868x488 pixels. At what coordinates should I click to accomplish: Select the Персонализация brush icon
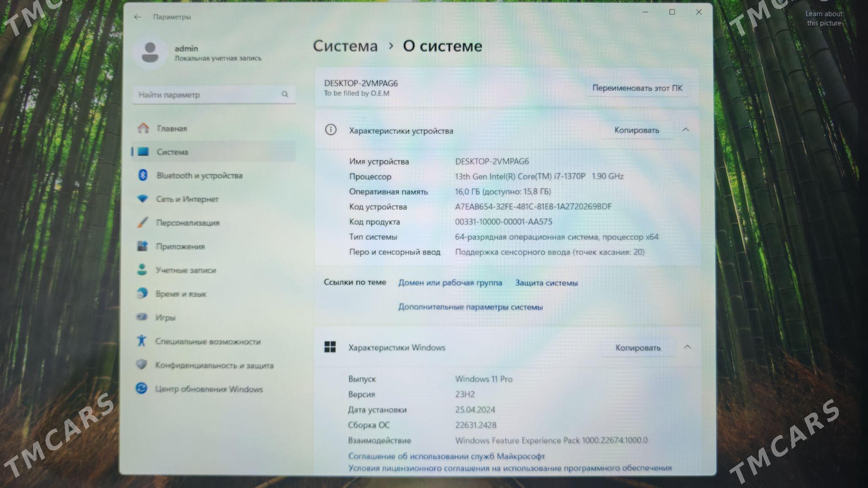coord(143,222)
